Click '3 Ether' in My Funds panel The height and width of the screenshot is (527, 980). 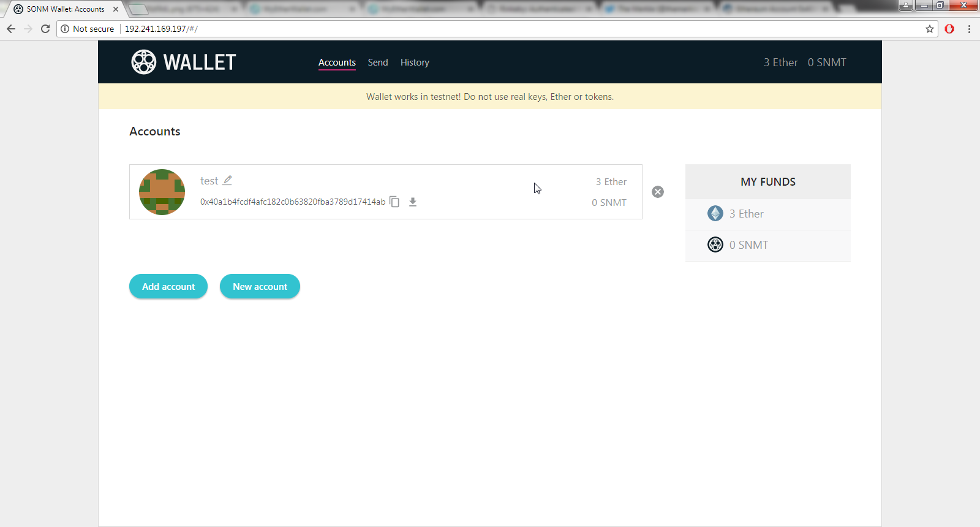point(746,214)
